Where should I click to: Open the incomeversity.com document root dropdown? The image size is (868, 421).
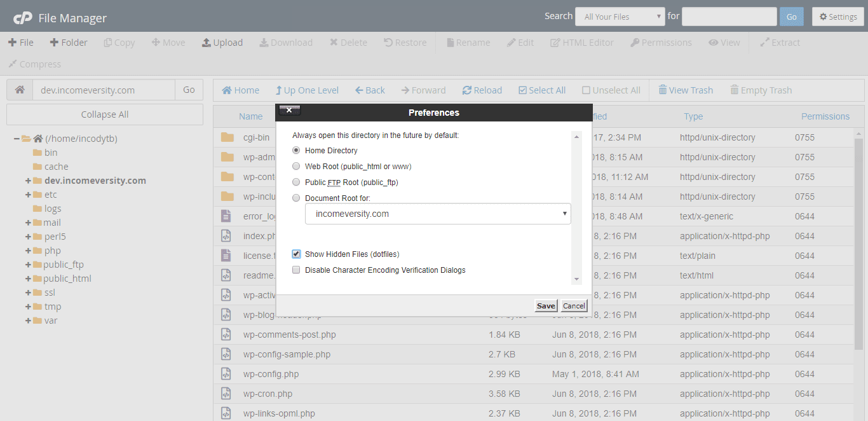[438, 214]
